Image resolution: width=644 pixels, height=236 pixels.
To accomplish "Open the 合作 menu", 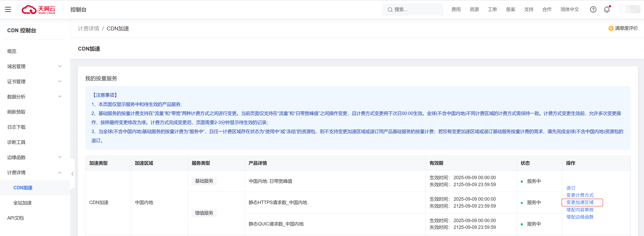I will point(547,9).
